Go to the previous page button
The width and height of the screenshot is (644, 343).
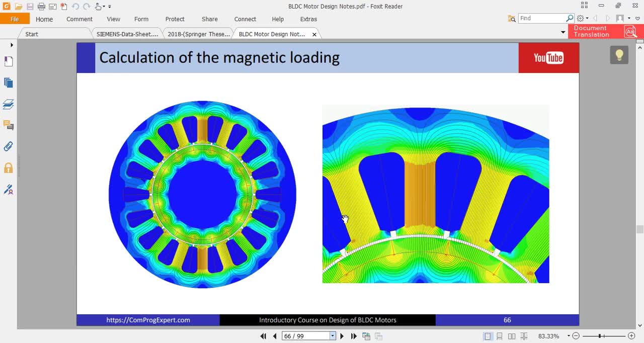(x=275, y=336)
